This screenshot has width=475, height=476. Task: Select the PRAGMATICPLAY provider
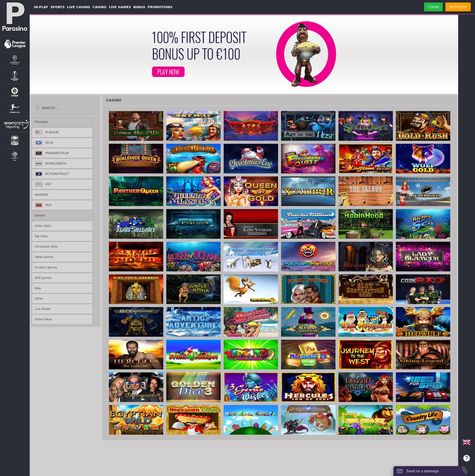(x=62, y=153)
